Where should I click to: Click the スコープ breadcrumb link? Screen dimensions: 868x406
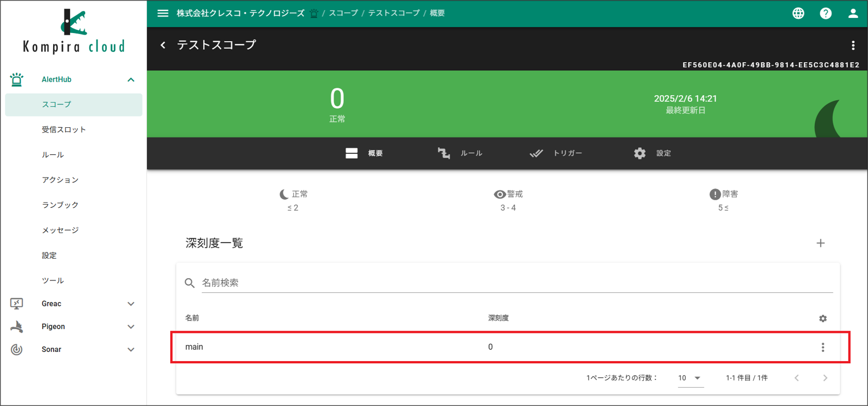click(344, 13)
